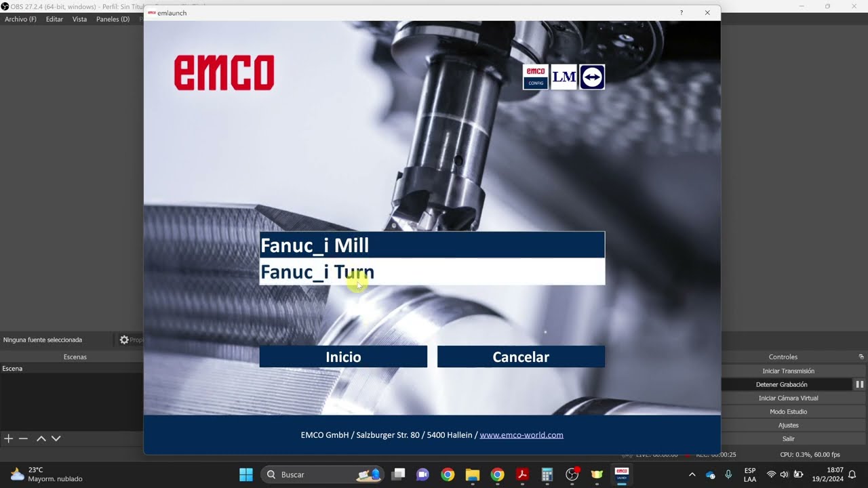Open the Archivo menu in OBS
This screenshot has width=868, height=488.
pyautogui.click(x=20, y=19)
